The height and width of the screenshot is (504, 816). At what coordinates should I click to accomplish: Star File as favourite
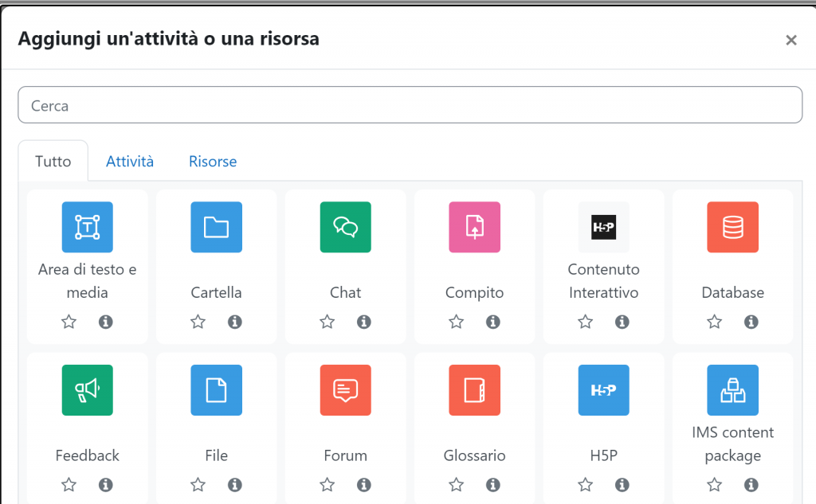(198, 485)
